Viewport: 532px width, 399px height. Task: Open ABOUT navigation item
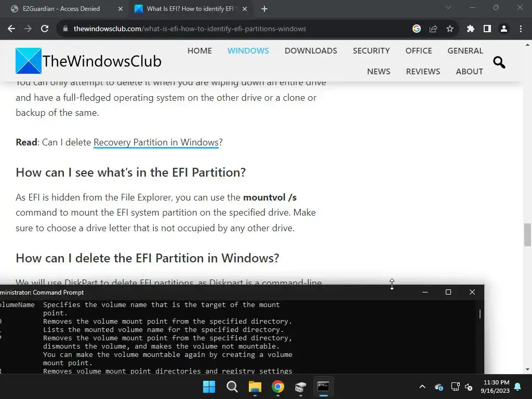tap(469, 71)
